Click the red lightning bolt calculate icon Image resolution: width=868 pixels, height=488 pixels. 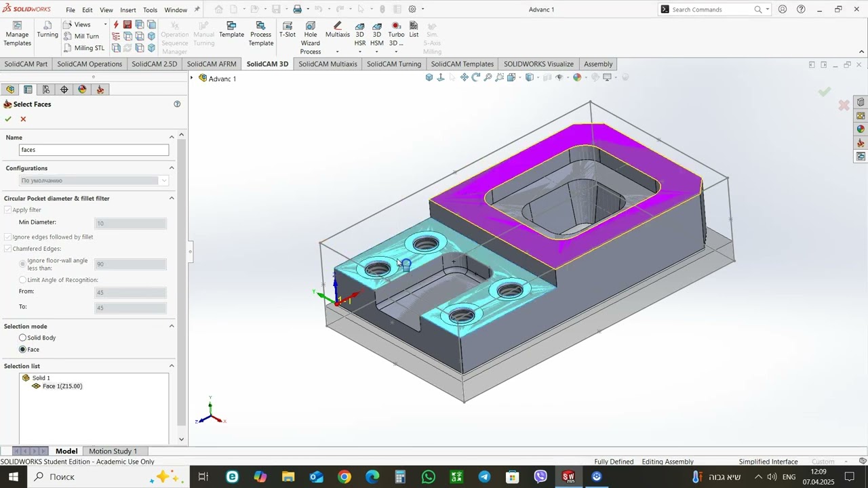pyautogui.click(x=116, y=24)
